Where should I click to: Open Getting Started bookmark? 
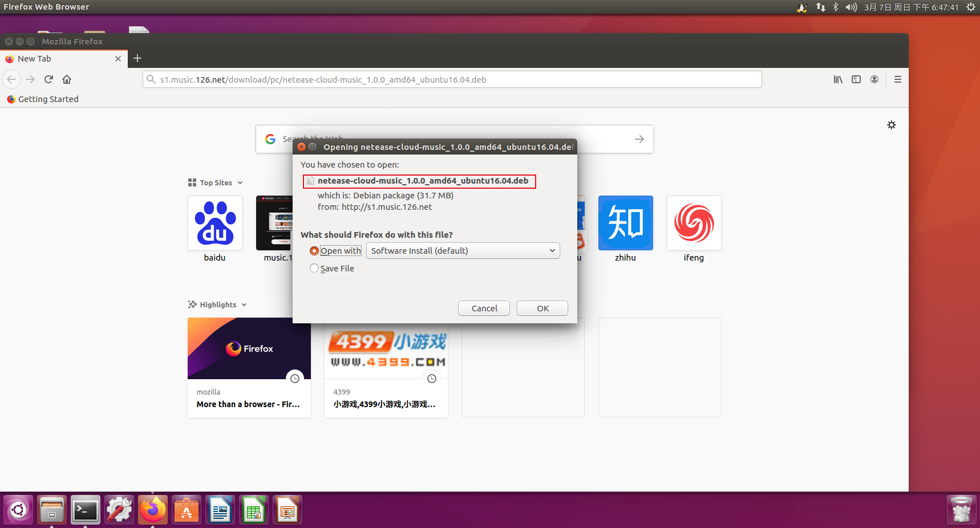[x=43, y=99]
